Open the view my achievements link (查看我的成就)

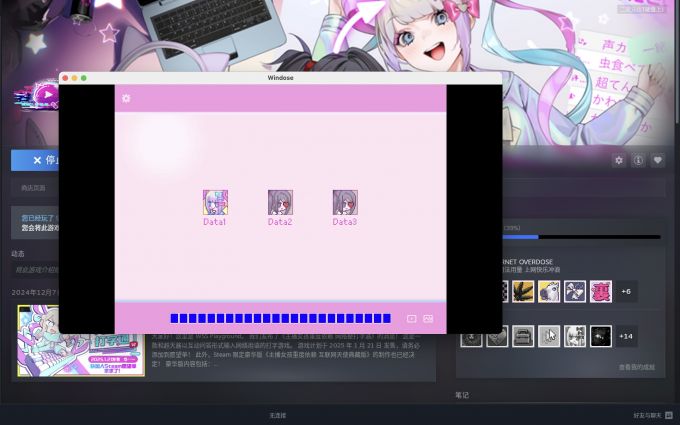click(637, 367)
